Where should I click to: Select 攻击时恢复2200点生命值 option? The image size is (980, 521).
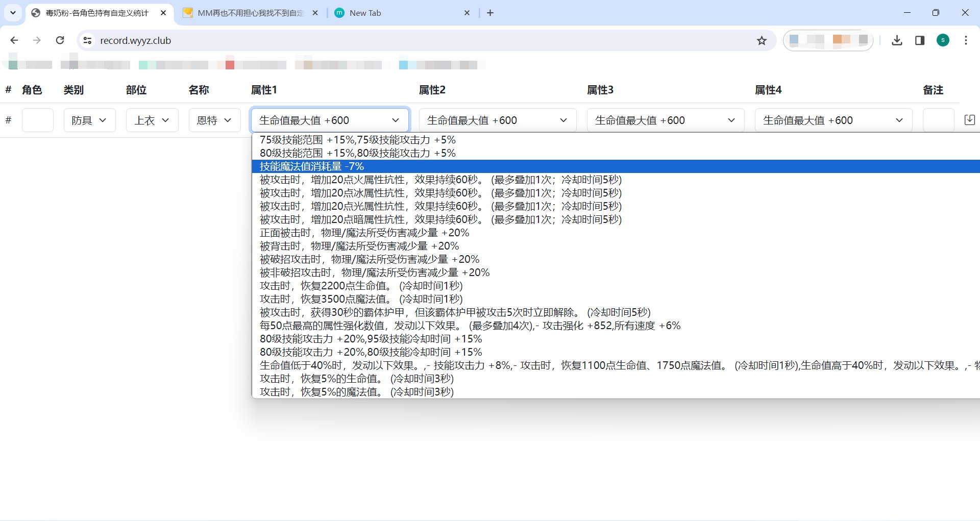(x=616, y=285)
